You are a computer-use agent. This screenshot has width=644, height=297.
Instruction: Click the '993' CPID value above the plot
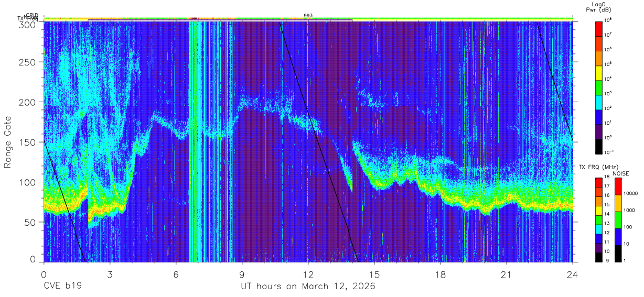(308, 16)
